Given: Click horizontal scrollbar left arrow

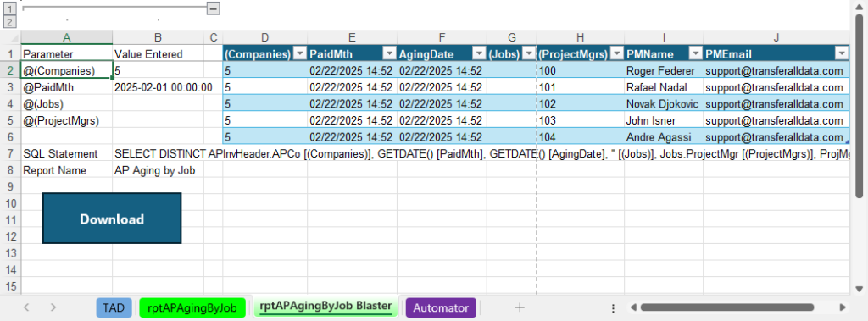Looking at the screenshot, I should (x=633, y=307).
